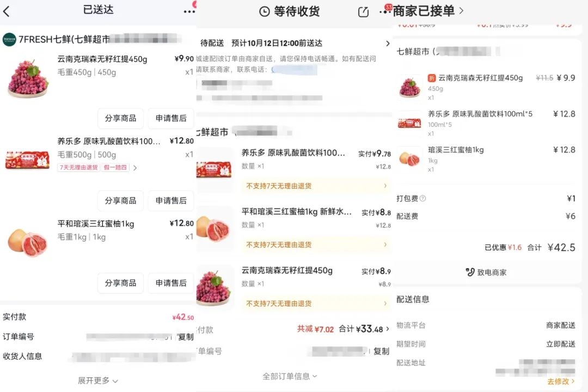This screenshot has height=392, width=588.
Task: Tap the honey pomelo thumbnail in middle order
Action: point(214,229)
